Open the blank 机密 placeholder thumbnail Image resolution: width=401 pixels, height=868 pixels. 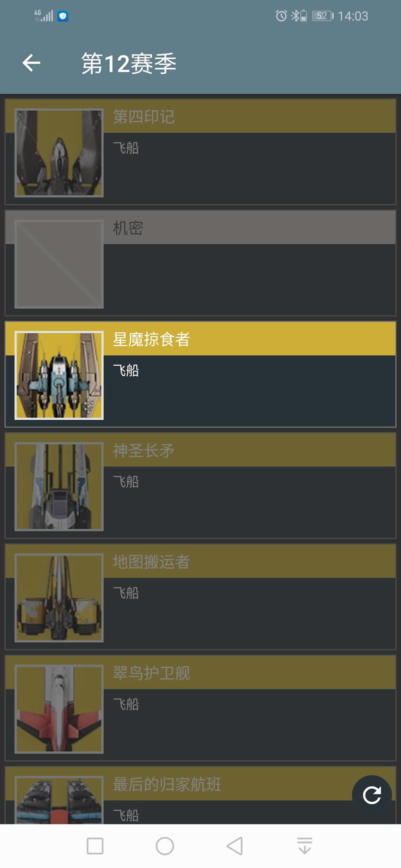(x=59, y=264)
